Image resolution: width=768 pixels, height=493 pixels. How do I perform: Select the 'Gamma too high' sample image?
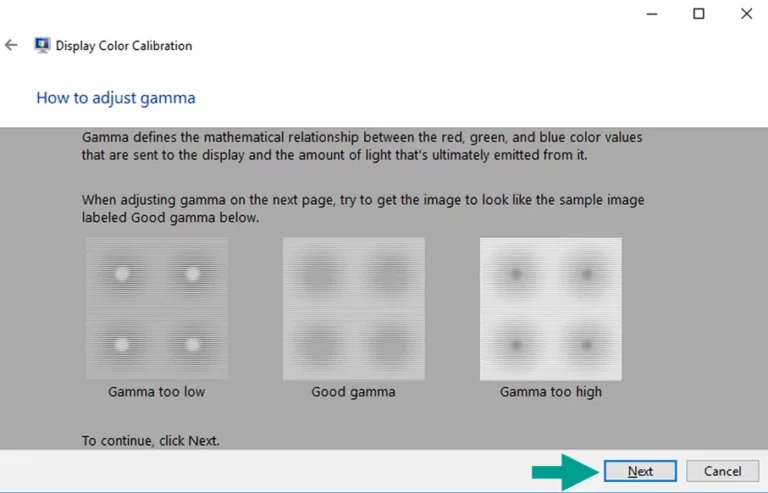click(x=551, y=308)
